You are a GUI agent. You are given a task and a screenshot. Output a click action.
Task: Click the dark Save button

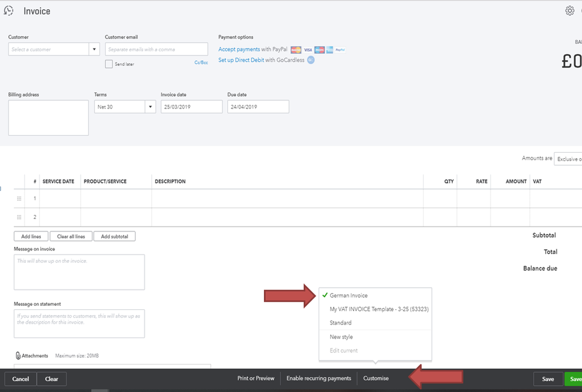click(x=548, y=379)
